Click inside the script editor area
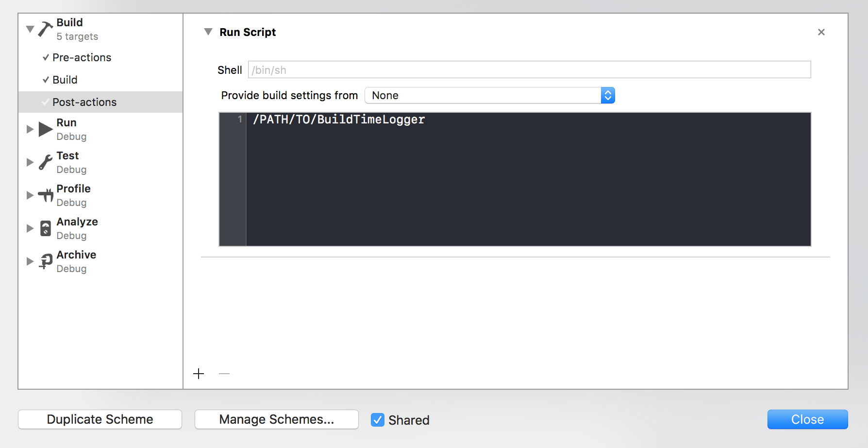The height and width of the screenshot is (448, 868). pos(528,185)
